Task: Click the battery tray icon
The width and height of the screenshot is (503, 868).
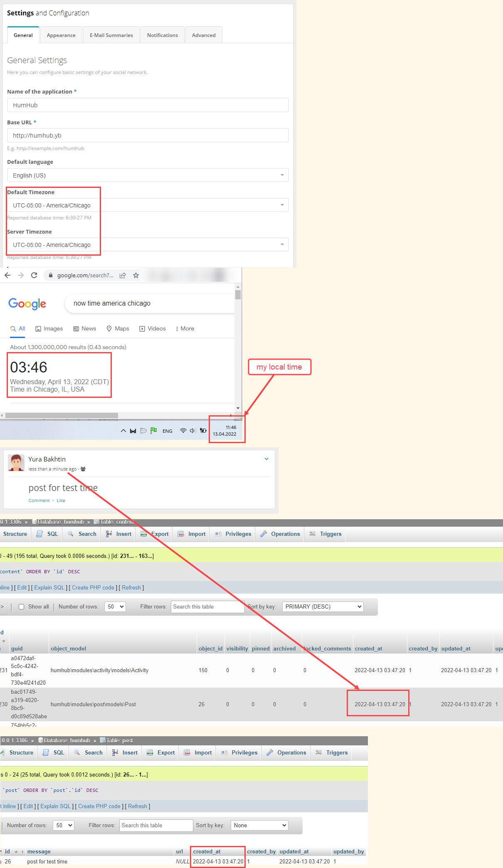Action: (x=203, y=431)
